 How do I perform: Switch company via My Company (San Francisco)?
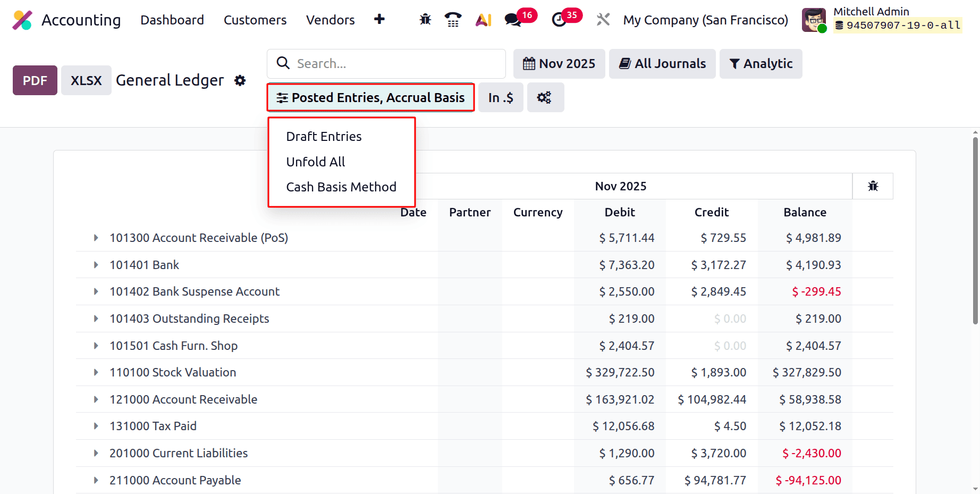point(706,20)
